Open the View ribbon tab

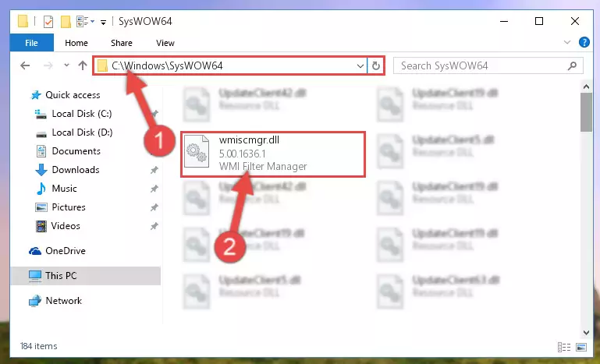click(165, 43)
